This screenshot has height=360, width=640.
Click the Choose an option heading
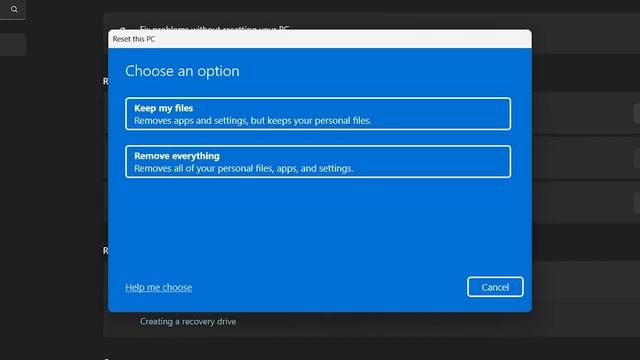pos(182,71)
